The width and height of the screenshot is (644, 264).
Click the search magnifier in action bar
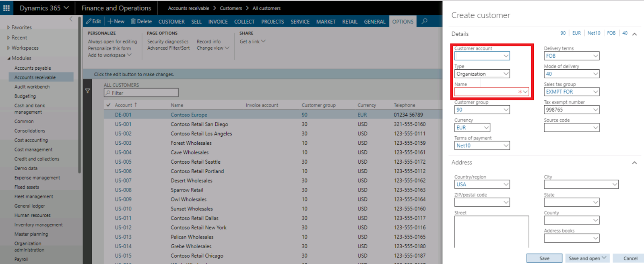pyautogui.click(x=424, y=21)
